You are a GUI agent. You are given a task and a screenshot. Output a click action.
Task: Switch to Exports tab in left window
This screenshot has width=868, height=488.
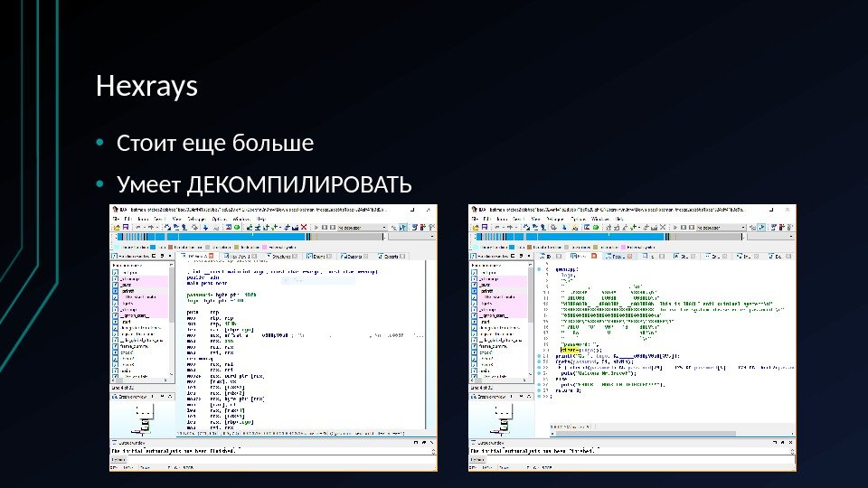pyautogui.click(x=392, y=256)
